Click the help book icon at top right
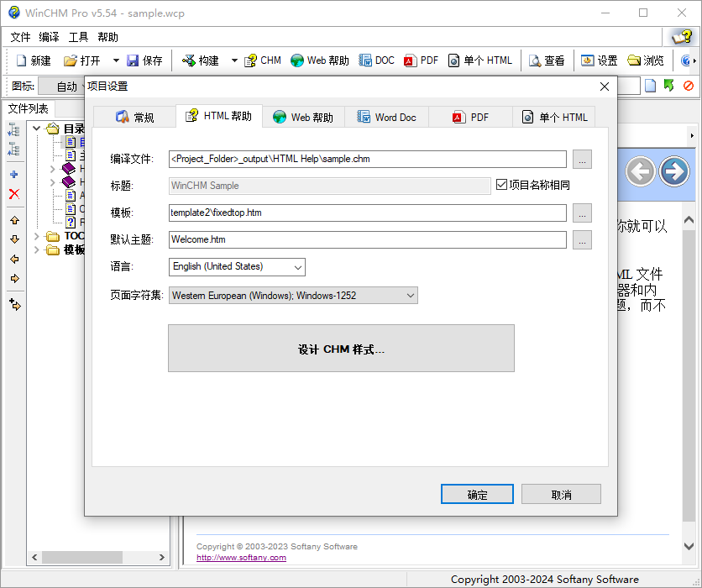The width and height of the screenshot is (702, 588). tap(681, 37)
